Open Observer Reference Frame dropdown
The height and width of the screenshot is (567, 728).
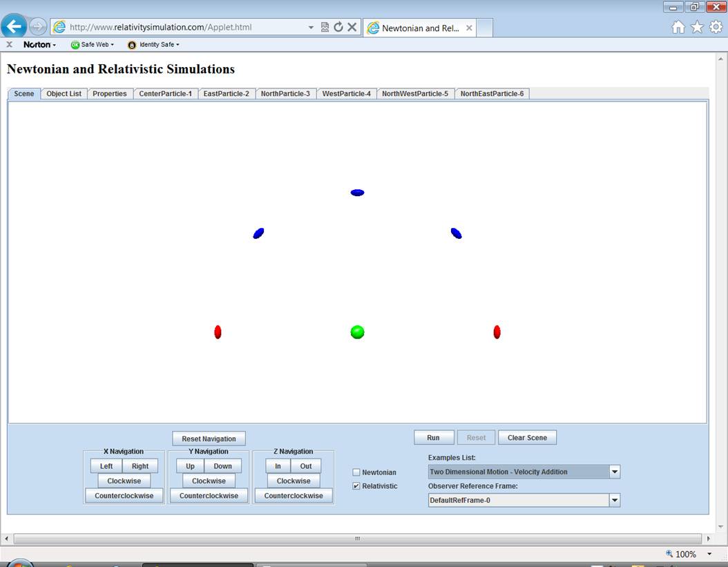[614, 500]
